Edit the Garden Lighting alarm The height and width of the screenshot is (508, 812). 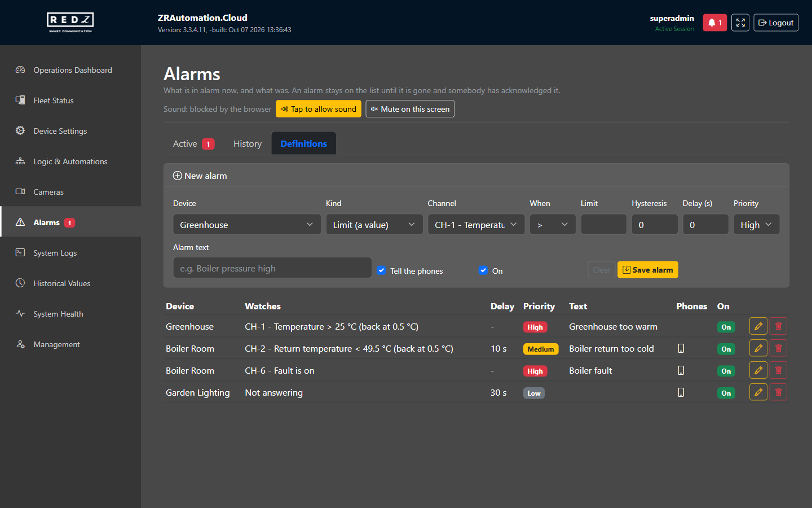758,392
